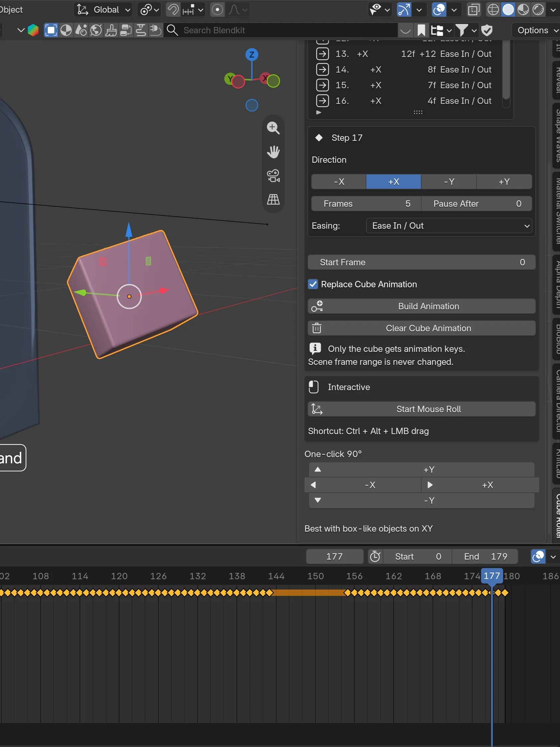Click the BlendKit verified shield icon
Viewport: 560px width, 747px height.
[487, 30]
